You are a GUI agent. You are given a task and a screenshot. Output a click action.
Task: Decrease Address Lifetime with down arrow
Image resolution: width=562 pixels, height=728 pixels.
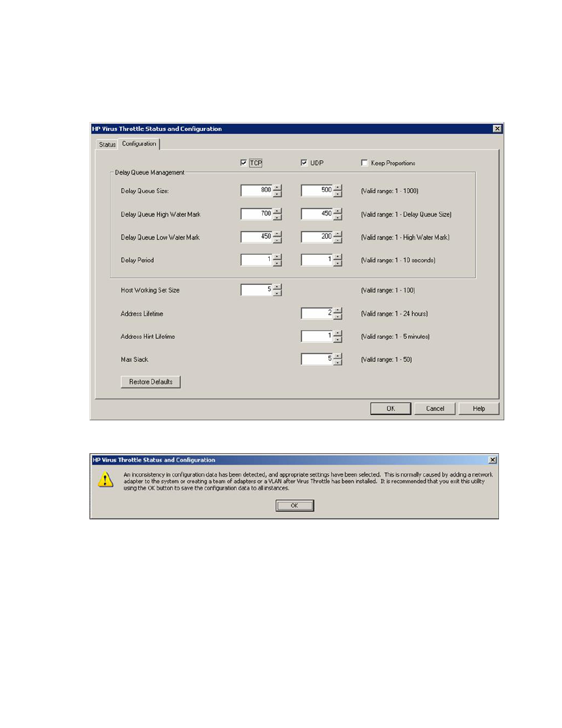click(x=338, y=317)
